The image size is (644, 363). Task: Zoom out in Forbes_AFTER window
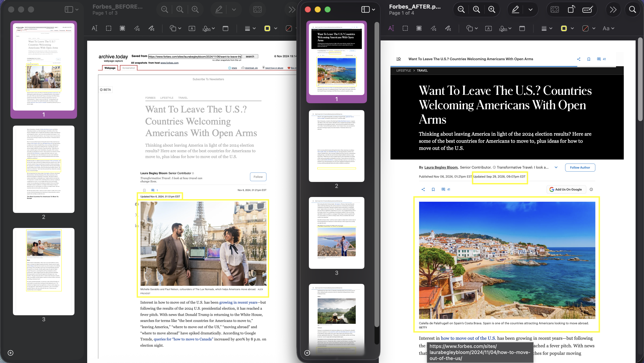coord(461,9)
